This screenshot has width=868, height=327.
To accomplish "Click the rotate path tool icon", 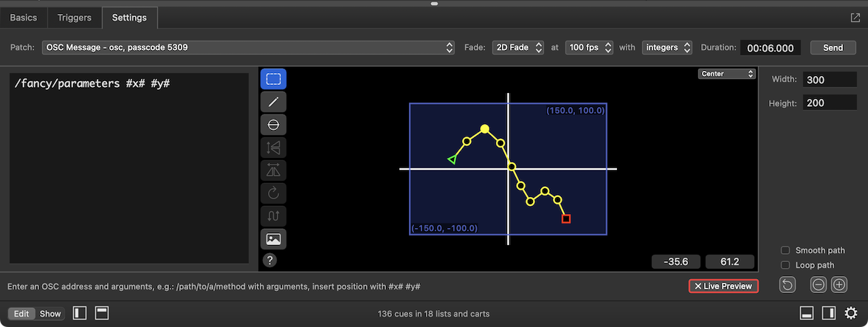I will [273, 193].
